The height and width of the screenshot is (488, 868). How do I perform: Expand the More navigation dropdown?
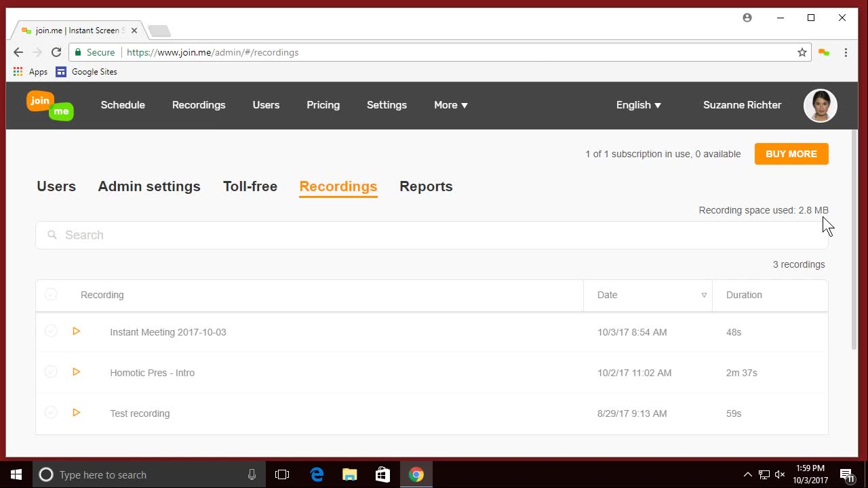[451, 105]
